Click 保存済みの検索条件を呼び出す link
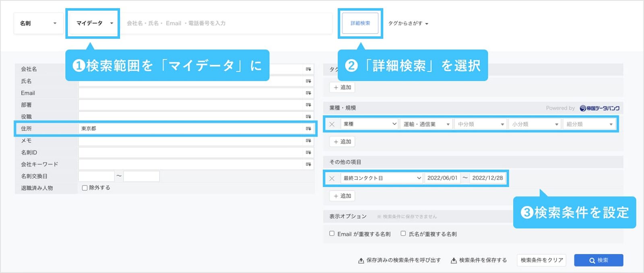The width and height of the screenshot is (644, 273). 400,261
